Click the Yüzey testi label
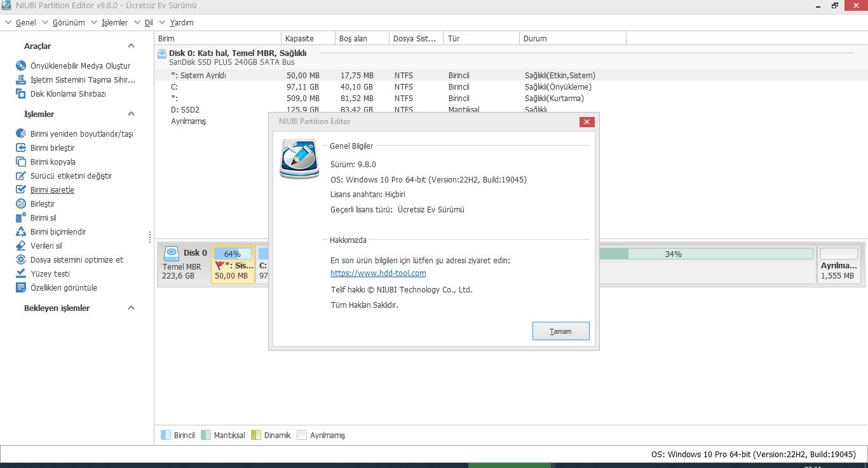 pyautogui.click(x=50, y=273)
